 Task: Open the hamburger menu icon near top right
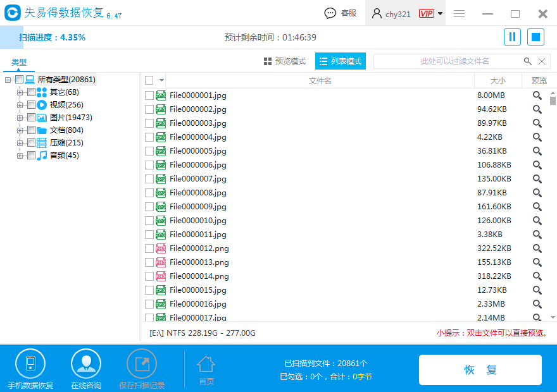(x=459, y=13)
